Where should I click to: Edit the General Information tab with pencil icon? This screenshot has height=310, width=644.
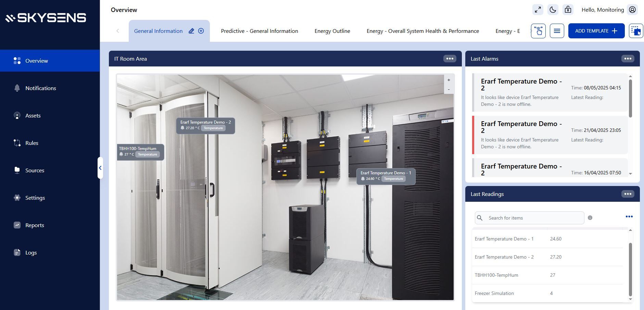pos(191,31)
